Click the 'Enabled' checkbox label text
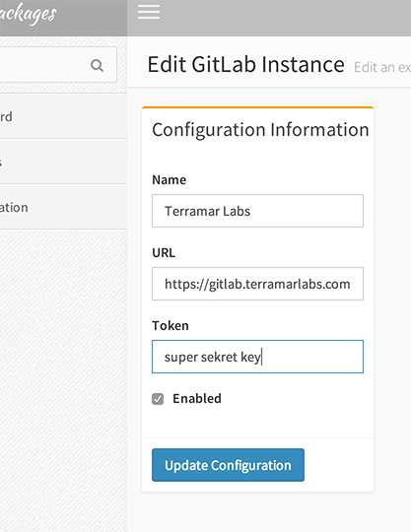Image resolution: width=411 pixels, height=532 pixels. 197,398
